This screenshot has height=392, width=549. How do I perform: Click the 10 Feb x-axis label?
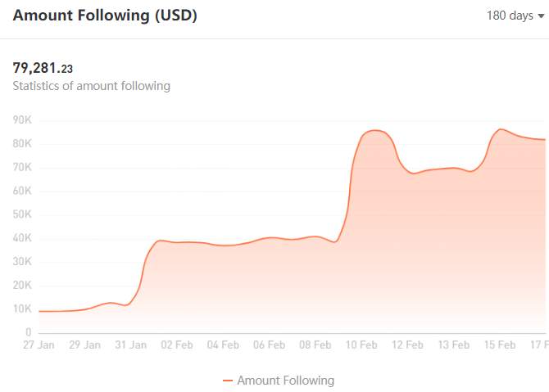361,345
